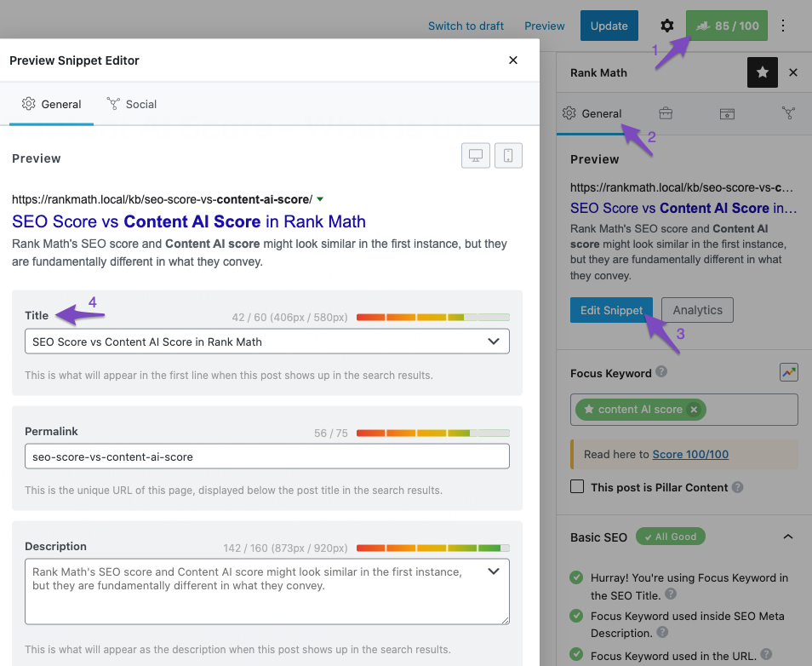Viewport: 812px width, 666px height.
Task: Open the Trends icon next to Focus Keyword
Action: pyautogui.click(x=789, y=372)
